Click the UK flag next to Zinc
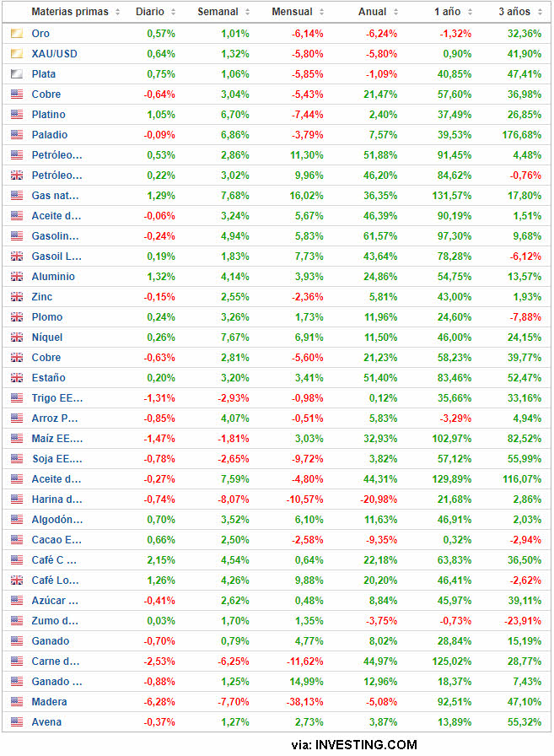554x756 pixels. 17,297
